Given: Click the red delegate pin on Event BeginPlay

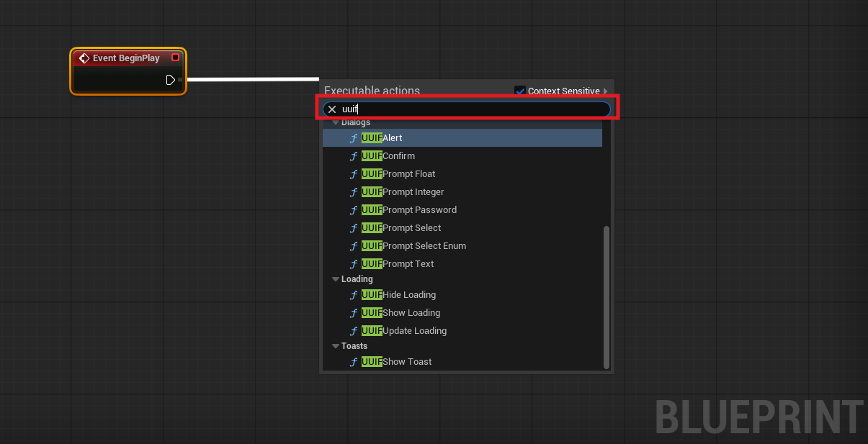Looking at the screenshot, I should (175, 58).
